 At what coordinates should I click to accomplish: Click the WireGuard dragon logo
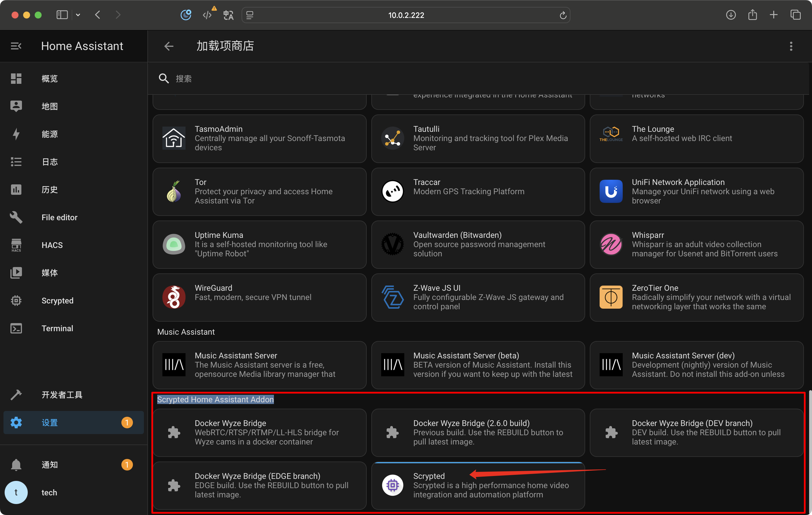174,297
